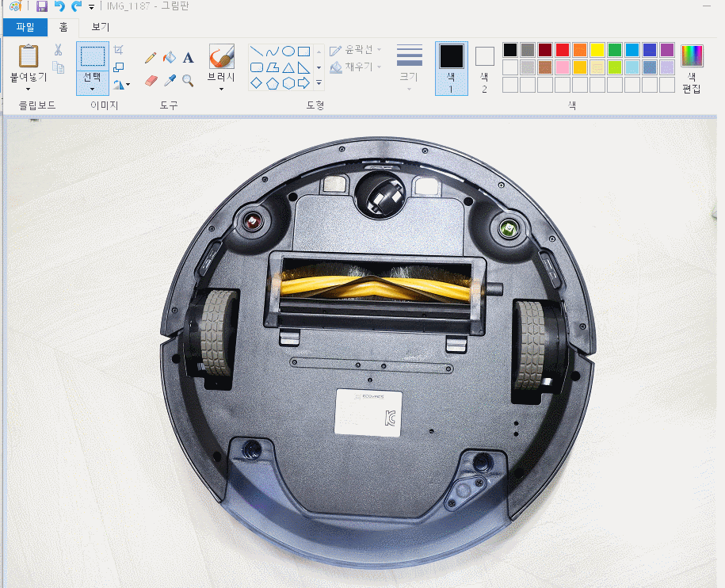Activate the 선택 rectangular selection tool
The height and width of the screenshot is (588, 725).
[93, 56]
